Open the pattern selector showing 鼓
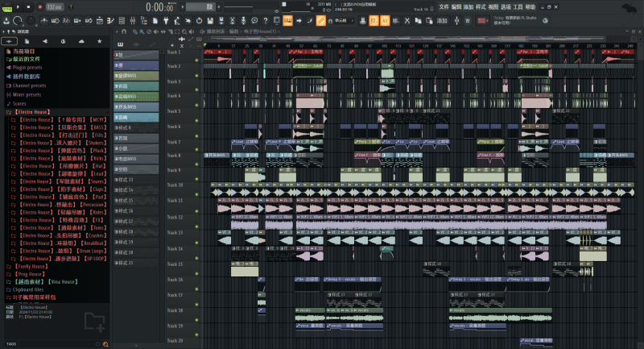644x349 pixels. click(x=200, y=7)
